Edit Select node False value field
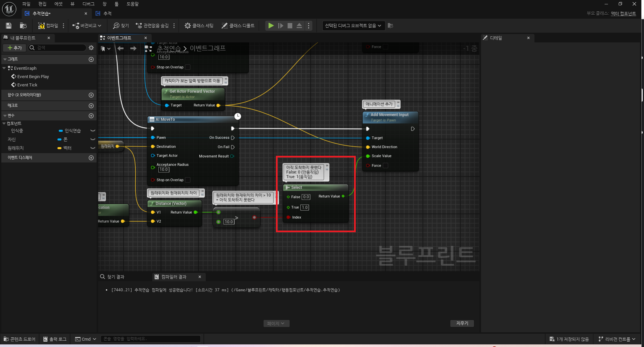 pos(306,197)
